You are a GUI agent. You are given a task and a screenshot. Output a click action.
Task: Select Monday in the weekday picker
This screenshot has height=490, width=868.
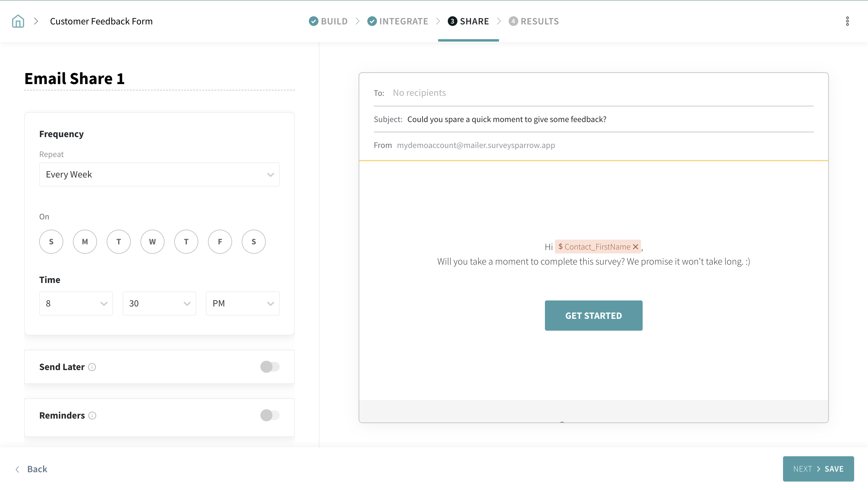coord(85,242)
